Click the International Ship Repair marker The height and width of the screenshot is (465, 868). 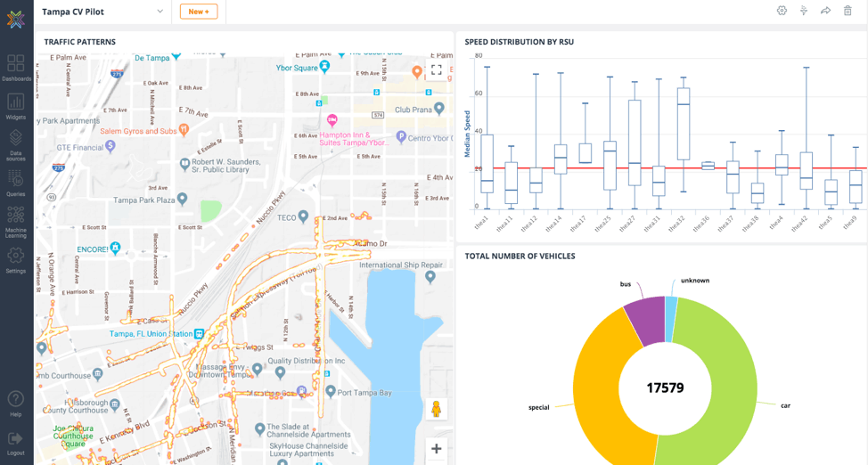click(x=430, y=277)
